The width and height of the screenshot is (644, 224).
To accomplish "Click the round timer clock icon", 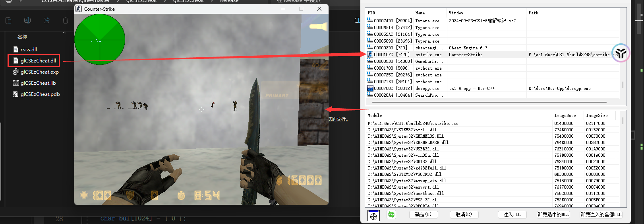I will pos(181,195).
